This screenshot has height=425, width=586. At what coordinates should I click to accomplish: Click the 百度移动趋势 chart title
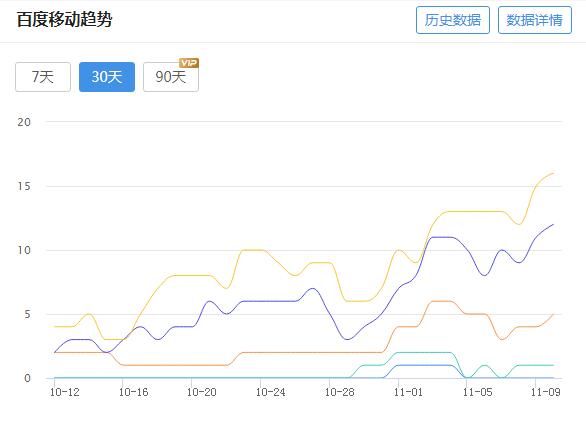[64, 19]
